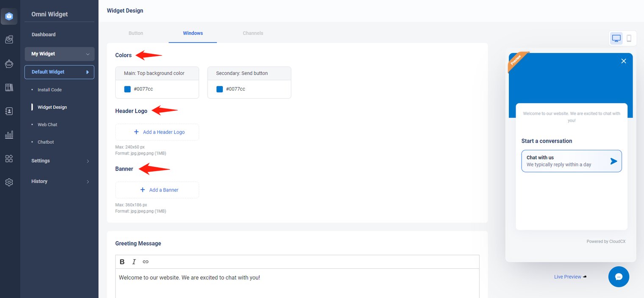Click the contacts icon in left sidebar

(x=9, y=111)
